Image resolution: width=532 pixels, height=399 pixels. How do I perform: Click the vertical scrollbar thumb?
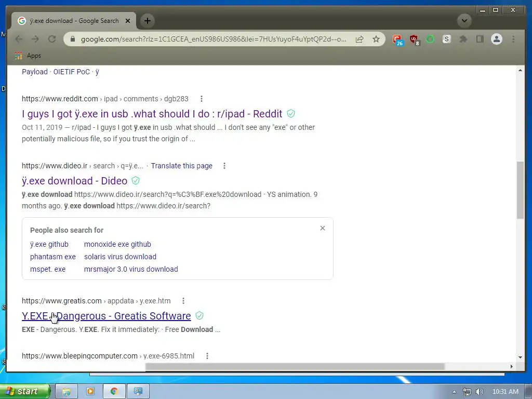[520, 190]
